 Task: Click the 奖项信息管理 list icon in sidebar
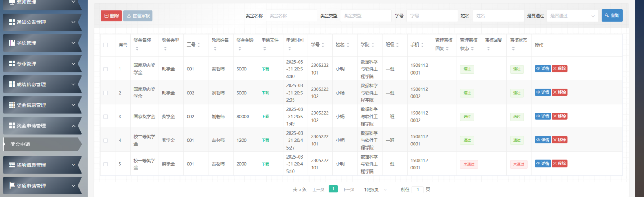(12, 165)
